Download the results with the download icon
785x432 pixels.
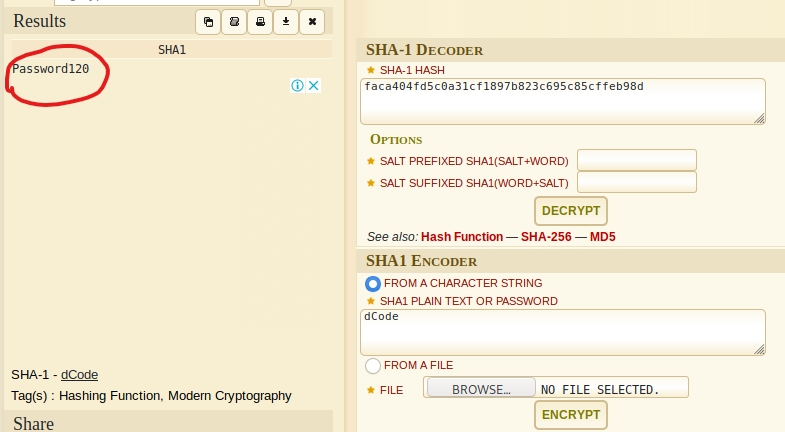(286, 21)
